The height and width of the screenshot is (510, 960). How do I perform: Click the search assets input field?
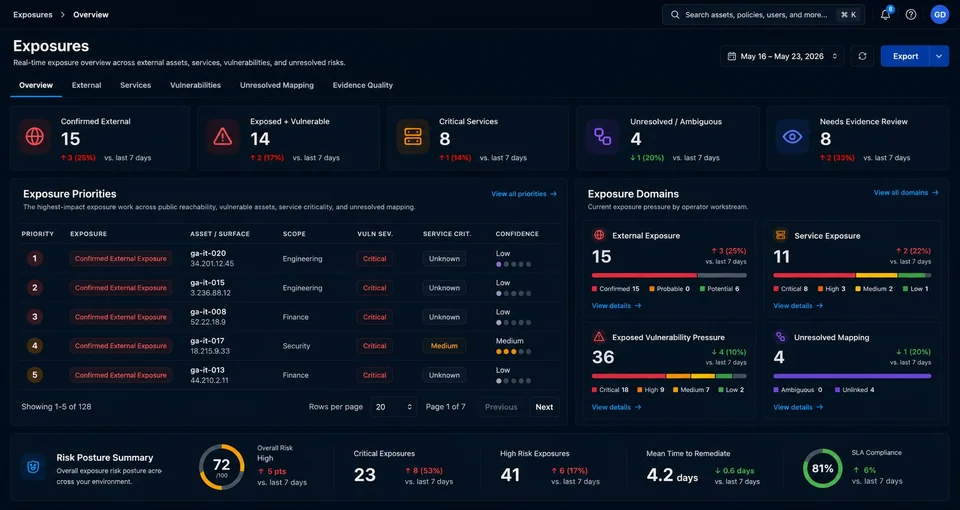coord(763,15)
